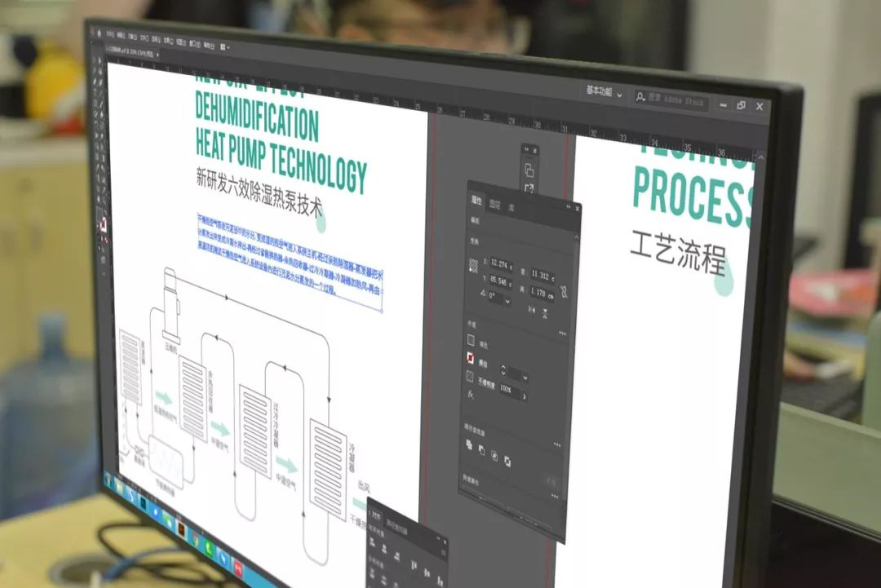Click the Illustrator home icon in the menu bar
881x588 pixels.
[x=100, y=34]
